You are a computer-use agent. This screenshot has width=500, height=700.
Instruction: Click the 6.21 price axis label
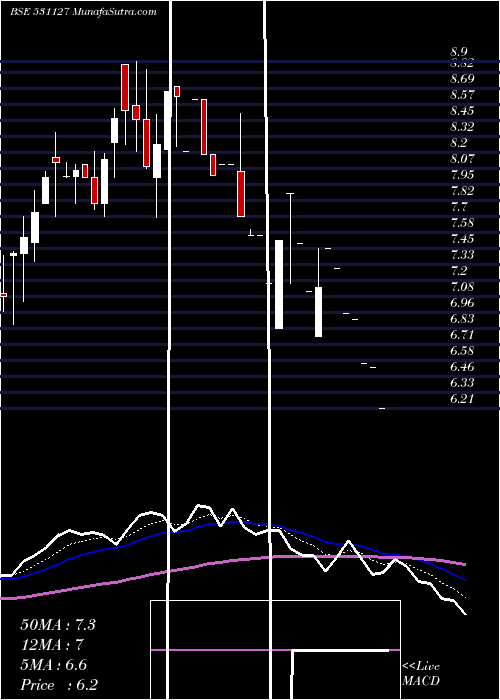pyautogui.click(x=462, y=399)
